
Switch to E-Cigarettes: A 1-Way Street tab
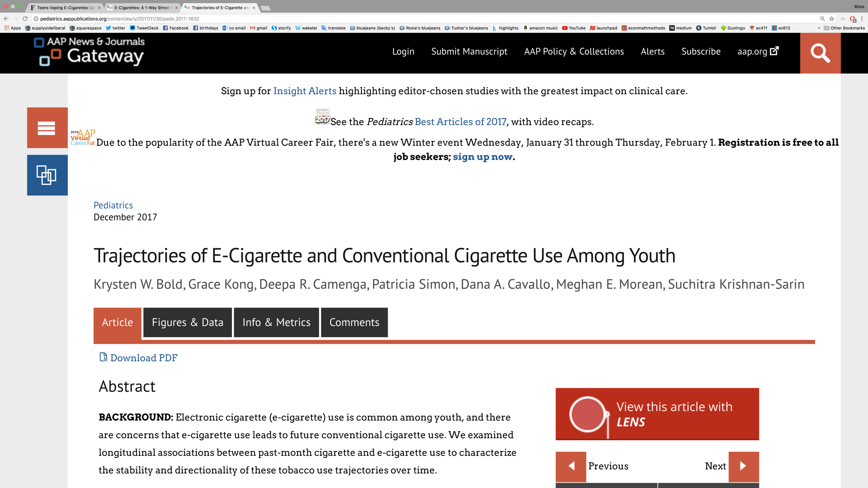point(142,8)
